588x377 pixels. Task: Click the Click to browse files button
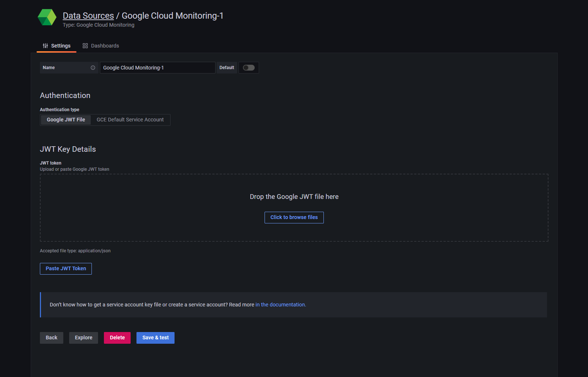pos(294,218)
